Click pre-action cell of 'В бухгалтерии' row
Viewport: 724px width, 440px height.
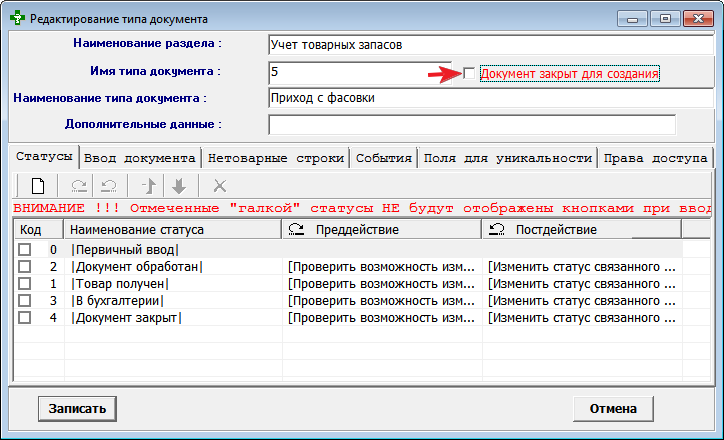click(382, 301)
